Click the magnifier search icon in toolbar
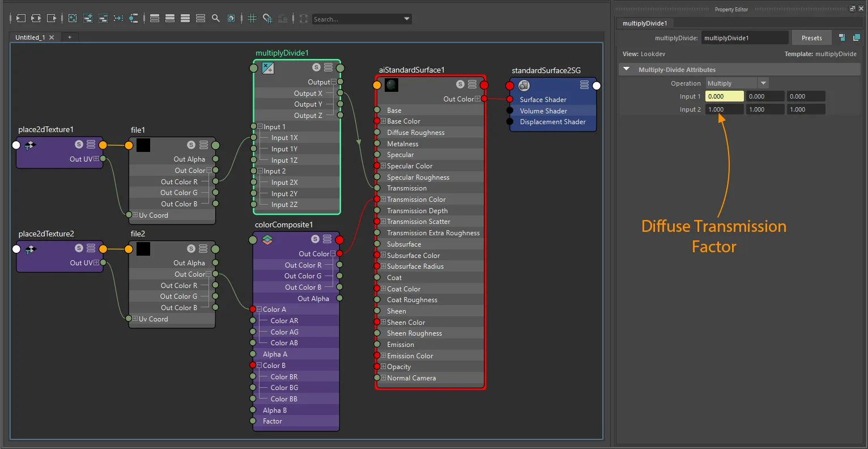The image size is (868, 449). 216,18
